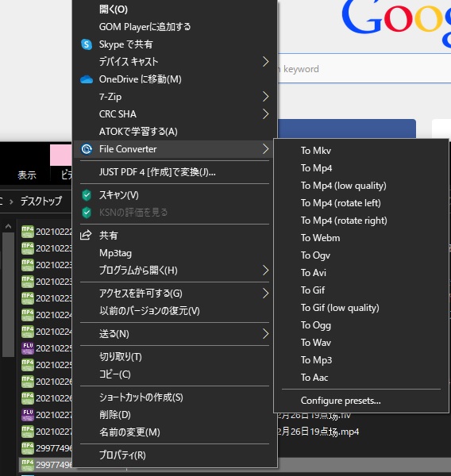Expand the アクセスを許可する(G) submenu arrow

[x=266, y=294]
